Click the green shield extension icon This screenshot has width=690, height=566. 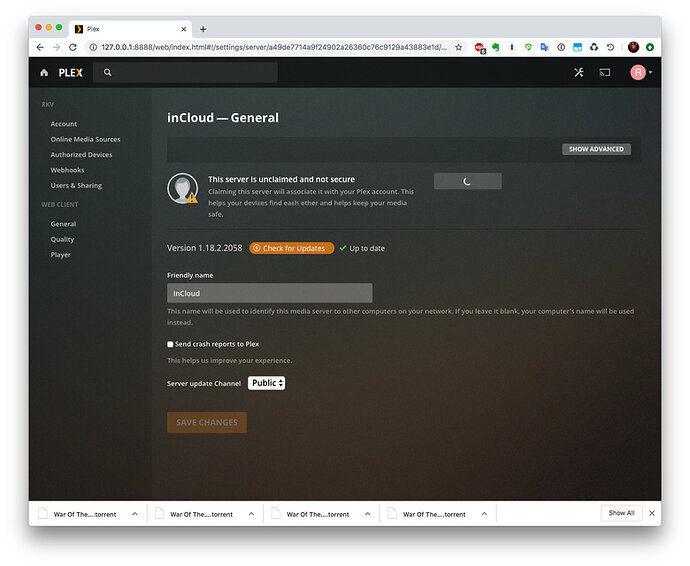click(528, 47)
